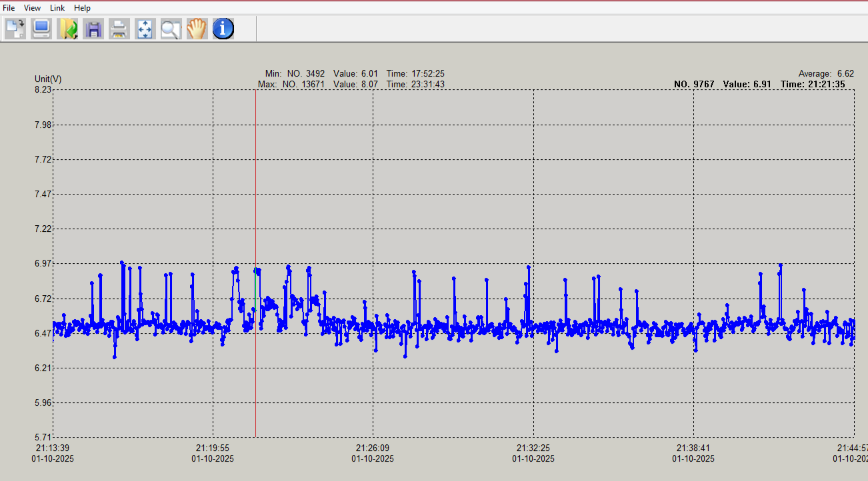
Task: Click the computer monitor toolbar icon
Action: [42, 29]
